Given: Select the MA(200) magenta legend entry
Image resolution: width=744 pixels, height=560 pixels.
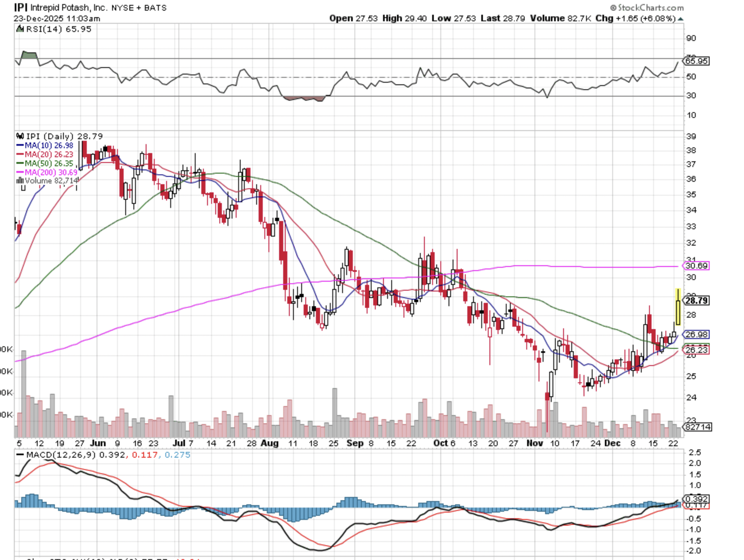Looking at the screenshot, I should pyautogui.click(x=47, y=173).
